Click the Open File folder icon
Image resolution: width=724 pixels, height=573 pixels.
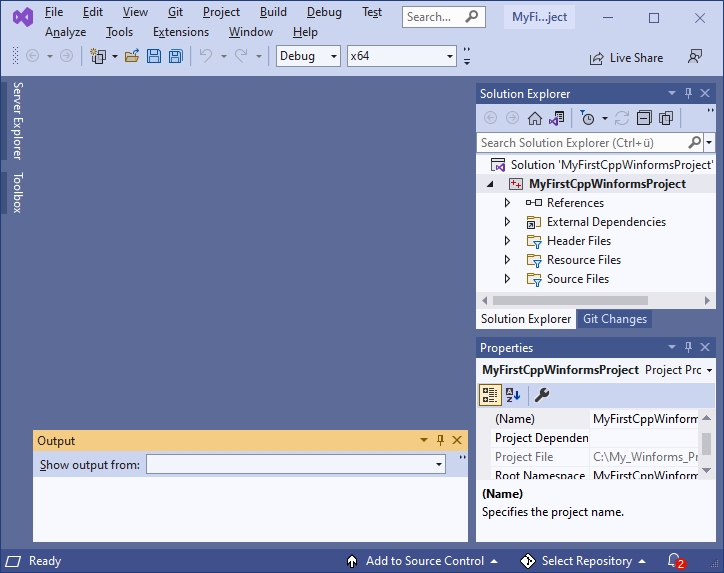point(132,56)
